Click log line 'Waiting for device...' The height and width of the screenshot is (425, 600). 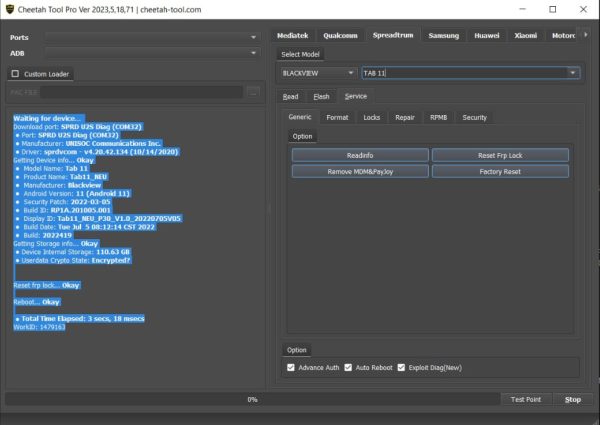(x=47, y=118)
